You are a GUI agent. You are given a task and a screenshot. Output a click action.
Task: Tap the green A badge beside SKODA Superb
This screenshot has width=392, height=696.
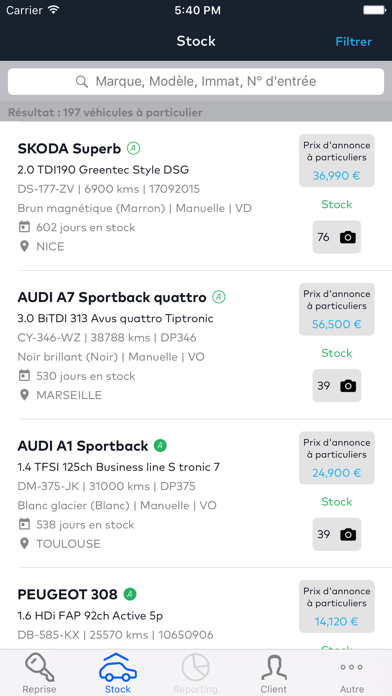[x=133, y=148]
